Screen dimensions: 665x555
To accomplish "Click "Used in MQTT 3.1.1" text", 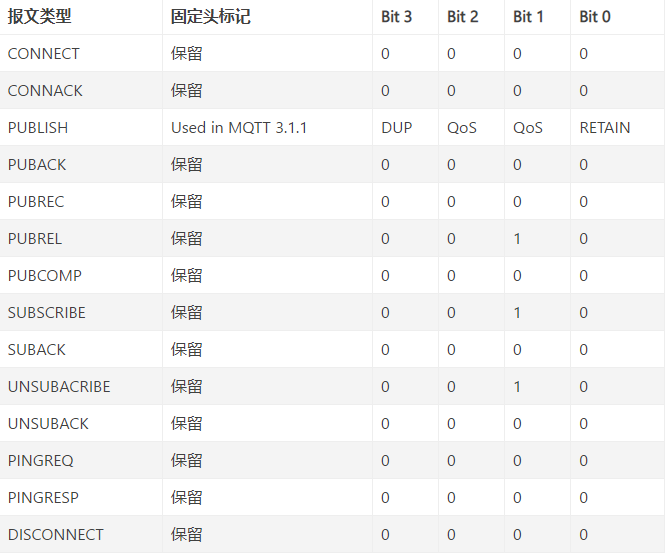I will [x=238, y=128].
